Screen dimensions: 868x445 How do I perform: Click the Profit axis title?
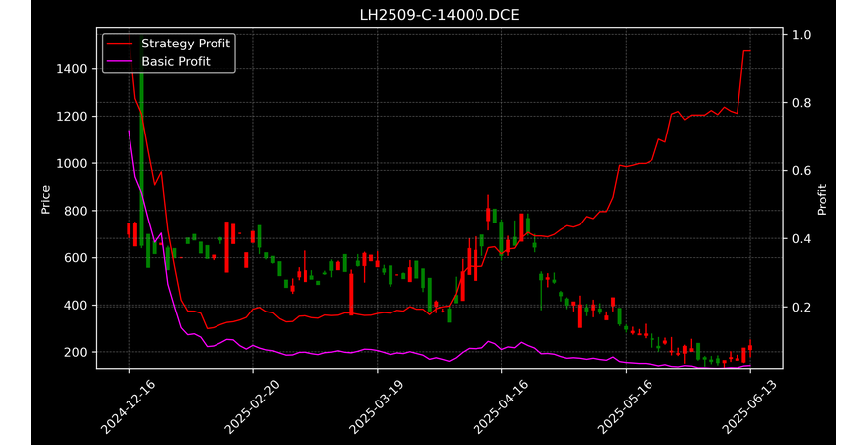pyautogui.click(x=823, y=199)
